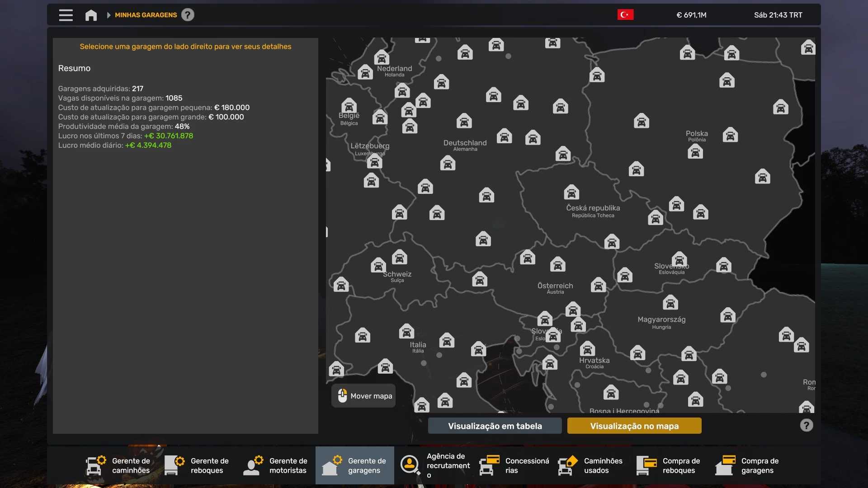868x488 pixels.
Task: Open Compra de reboques
Action: (669, 465)
